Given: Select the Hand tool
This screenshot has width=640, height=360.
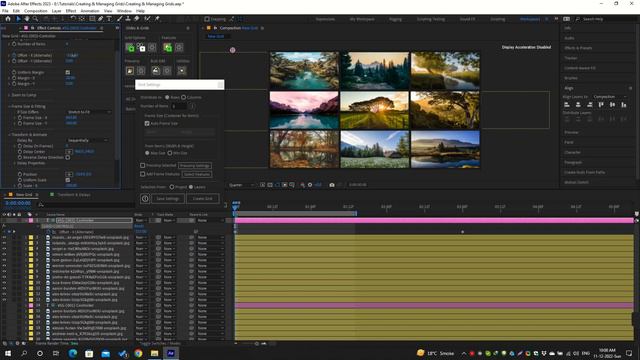Looking at the screenshot, I should tap(27, 19).
